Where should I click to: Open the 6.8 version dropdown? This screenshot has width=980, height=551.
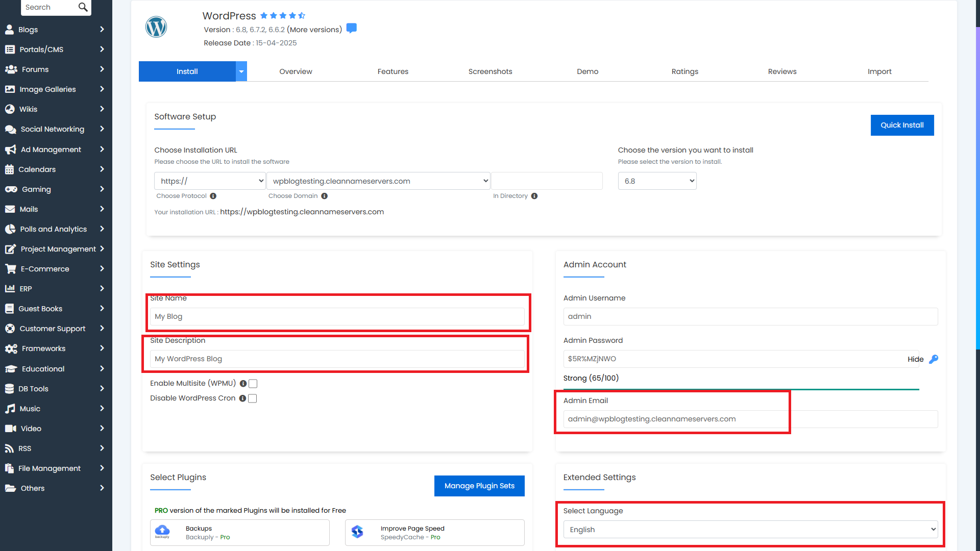coord(657,181)
